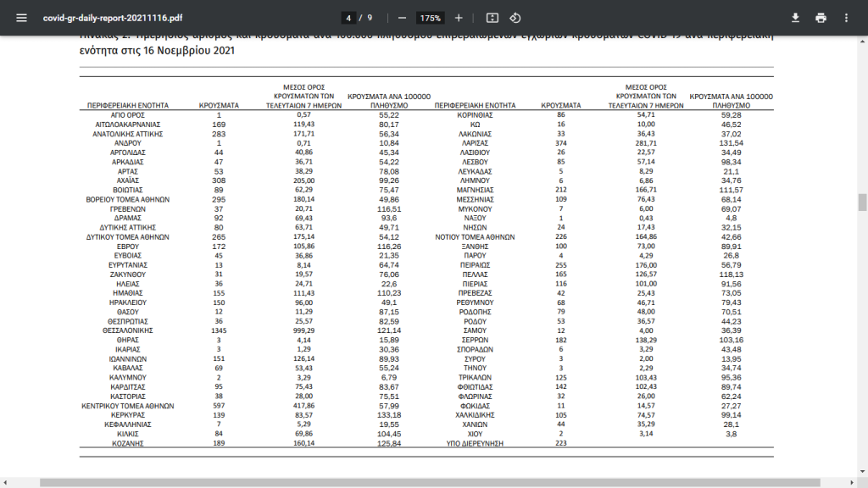Select the 'ΙΩΑΝΝΙΝΩΝ' row label

point(128,358)
